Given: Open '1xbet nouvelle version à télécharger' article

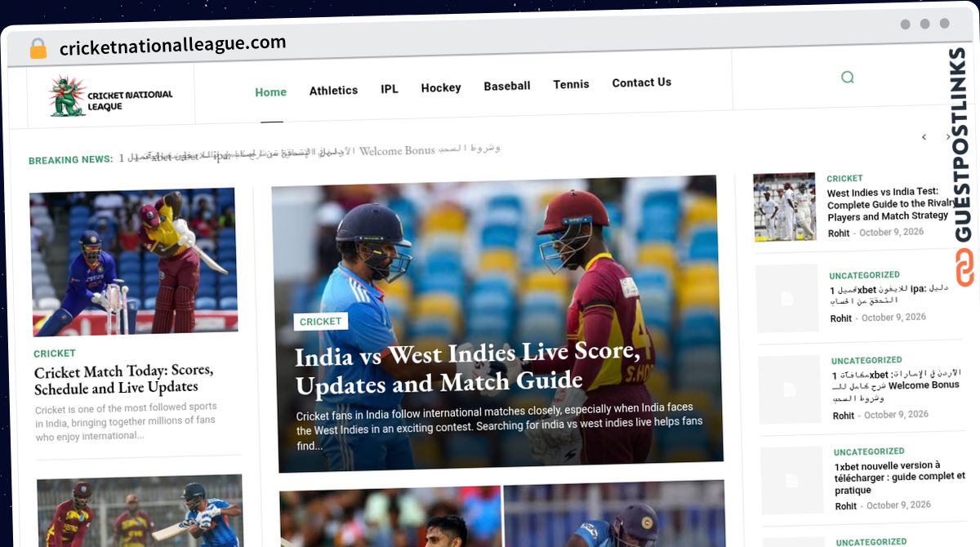Looking at the screenshot, I should [x=900, y=478].
